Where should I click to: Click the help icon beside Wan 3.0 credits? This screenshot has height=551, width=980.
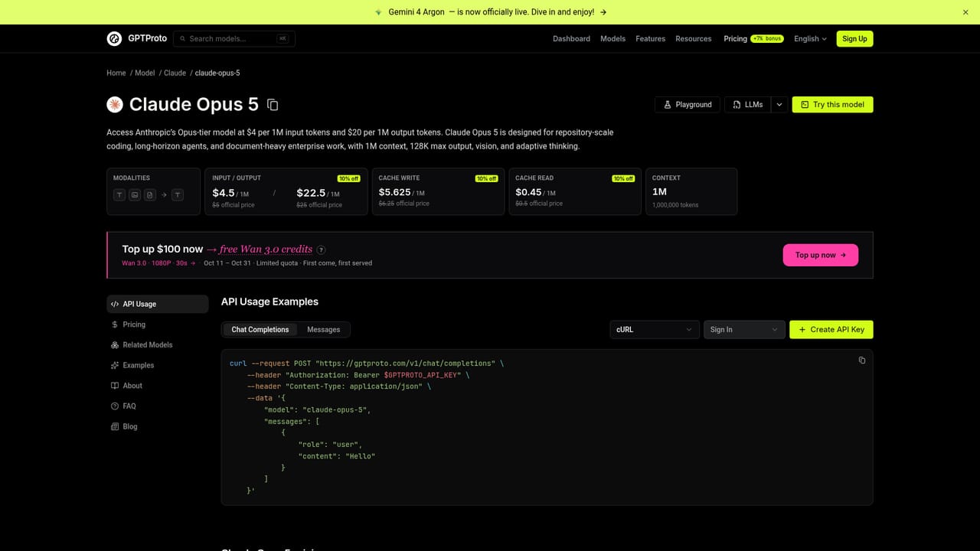click(321, 249)
